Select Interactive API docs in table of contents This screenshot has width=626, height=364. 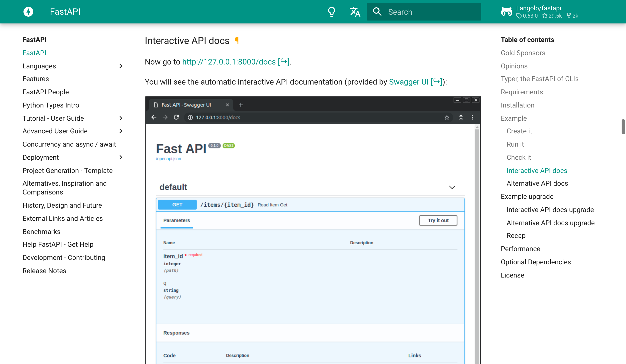pyautogui.click(x=537, y=171)
